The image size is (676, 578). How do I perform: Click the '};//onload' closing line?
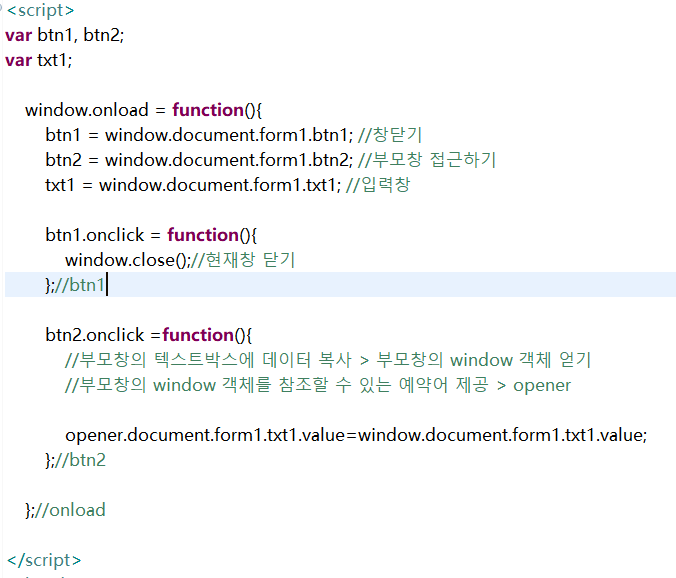tap(65, 510)
